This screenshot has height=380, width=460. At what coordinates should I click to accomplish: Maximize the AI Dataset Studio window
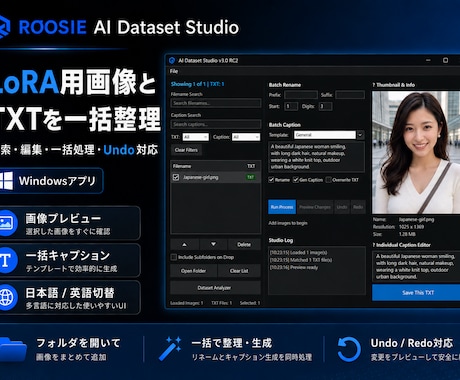(445, 60)
